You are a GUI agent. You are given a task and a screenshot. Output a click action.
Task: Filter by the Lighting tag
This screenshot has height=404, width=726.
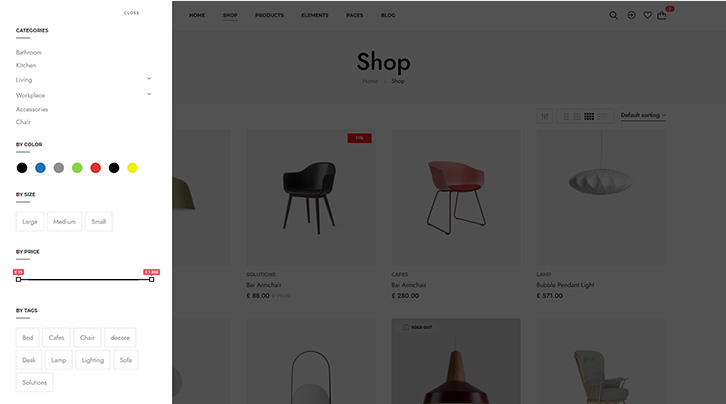pos(93,360)
